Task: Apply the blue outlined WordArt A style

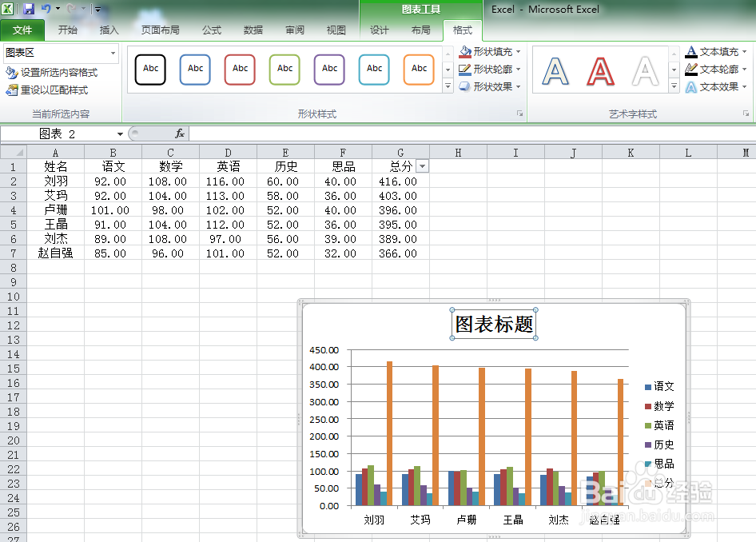Action: pyautogui.click(x=555, y=71)
